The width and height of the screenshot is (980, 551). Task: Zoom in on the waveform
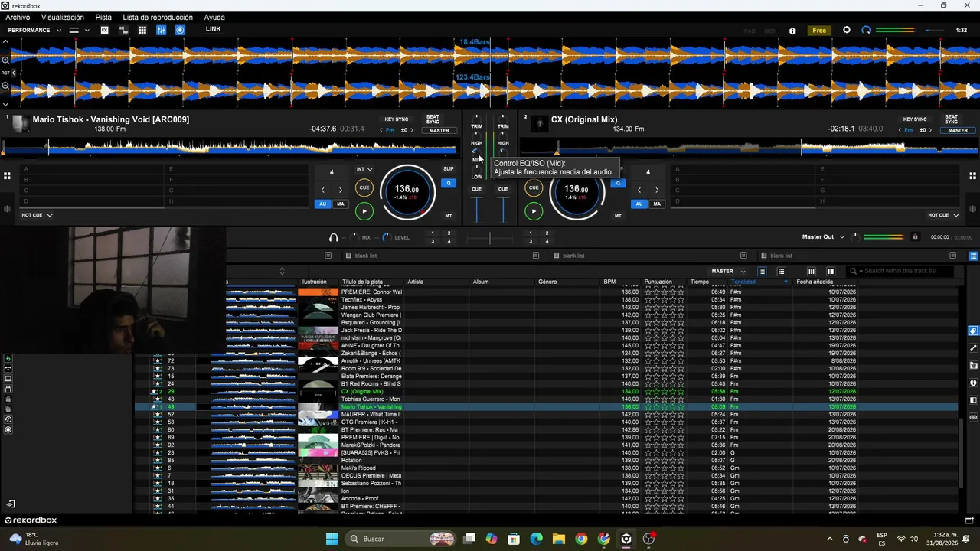pyautogui.click(x=5, y=60)
